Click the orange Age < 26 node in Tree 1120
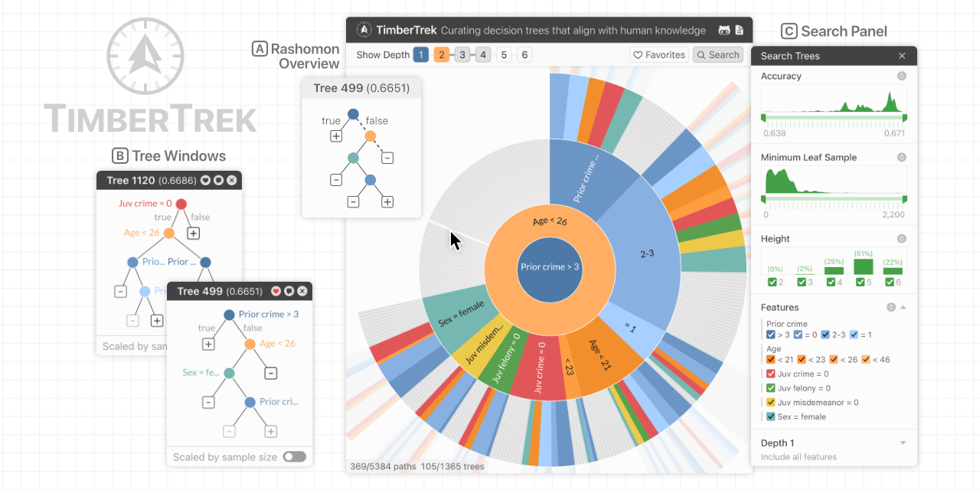 coord(169,233)
